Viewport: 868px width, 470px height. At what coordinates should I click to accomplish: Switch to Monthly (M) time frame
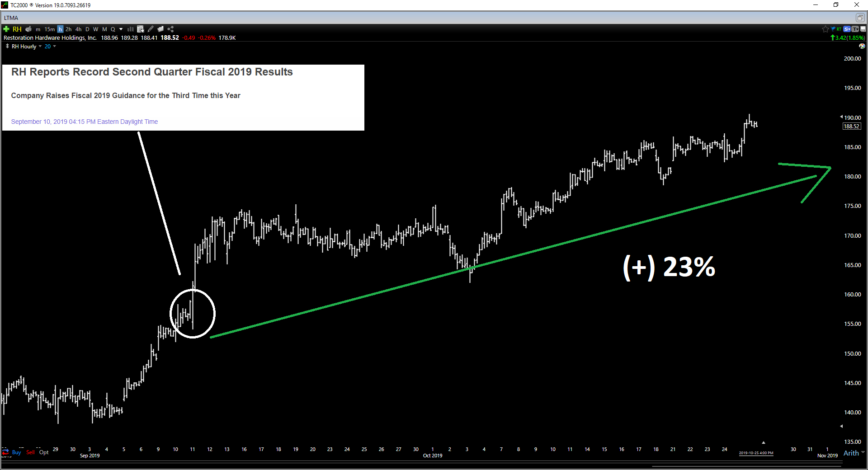click(104, 29)
